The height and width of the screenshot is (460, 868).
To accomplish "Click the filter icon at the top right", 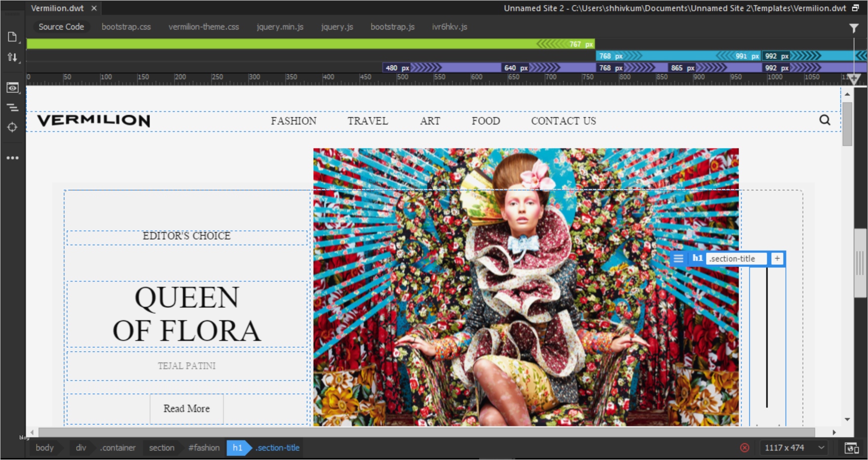I will pyautogui.click(x=854, y=28).
